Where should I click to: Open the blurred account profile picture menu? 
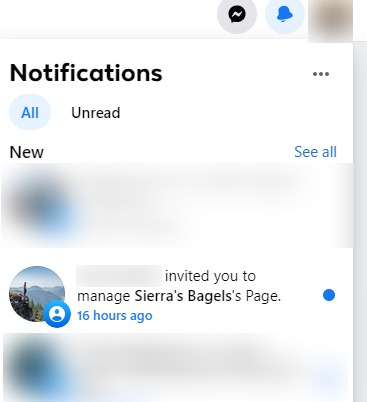pyautogui.click(x=330, y=20)
